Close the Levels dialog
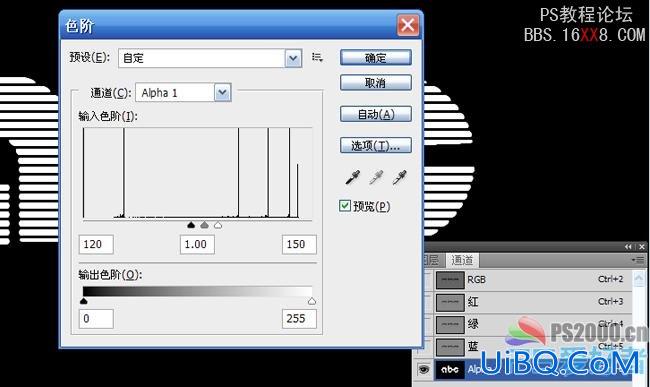650x387 pixels. [x=407, y=25]
